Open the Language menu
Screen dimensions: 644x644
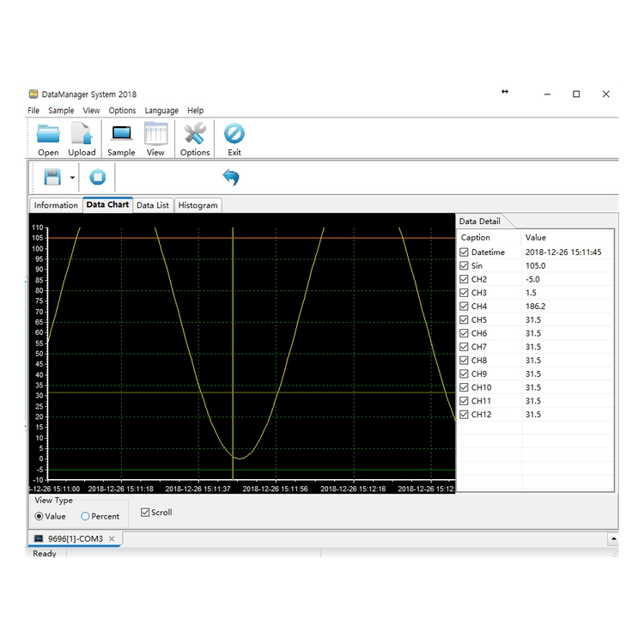[161, 111]
